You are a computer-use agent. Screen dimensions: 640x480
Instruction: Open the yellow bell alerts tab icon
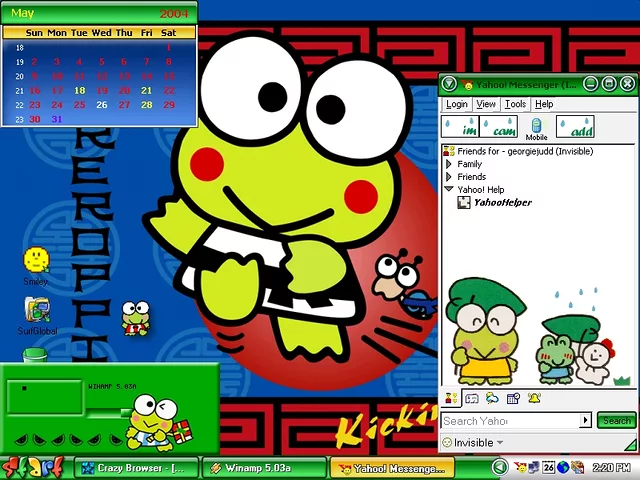[x=534, y=398]
